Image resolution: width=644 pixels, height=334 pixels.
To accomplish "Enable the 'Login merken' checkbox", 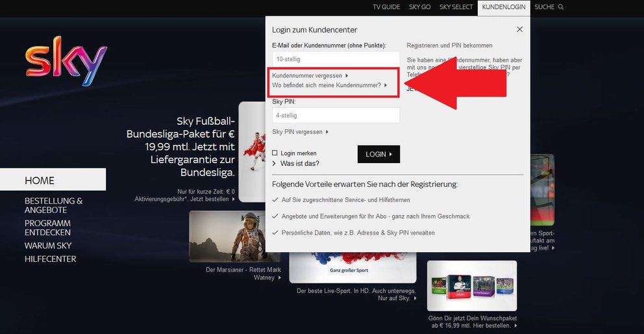I will (x=275, y=153).
